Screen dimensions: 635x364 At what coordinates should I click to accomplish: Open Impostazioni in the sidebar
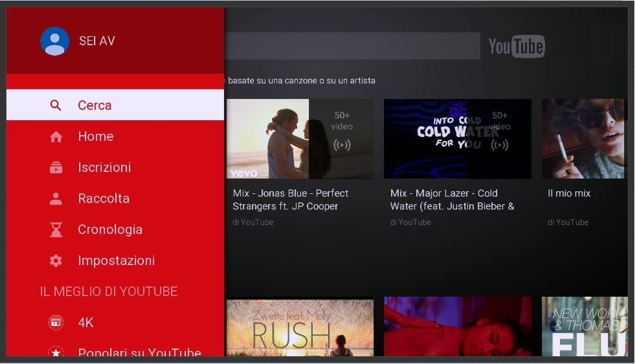[x=115, y=261]
